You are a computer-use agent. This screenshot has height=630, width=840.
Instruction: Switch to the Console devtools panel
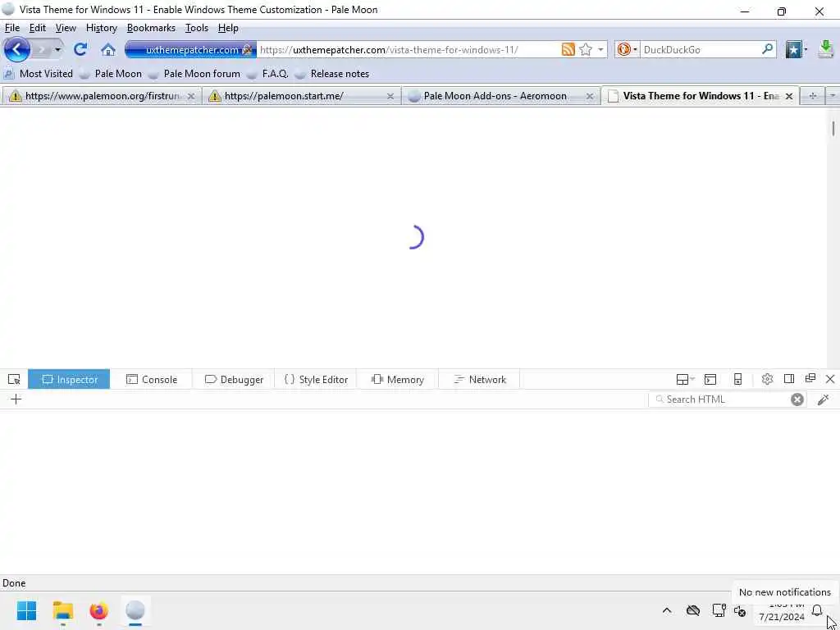(x=152, y=380)
